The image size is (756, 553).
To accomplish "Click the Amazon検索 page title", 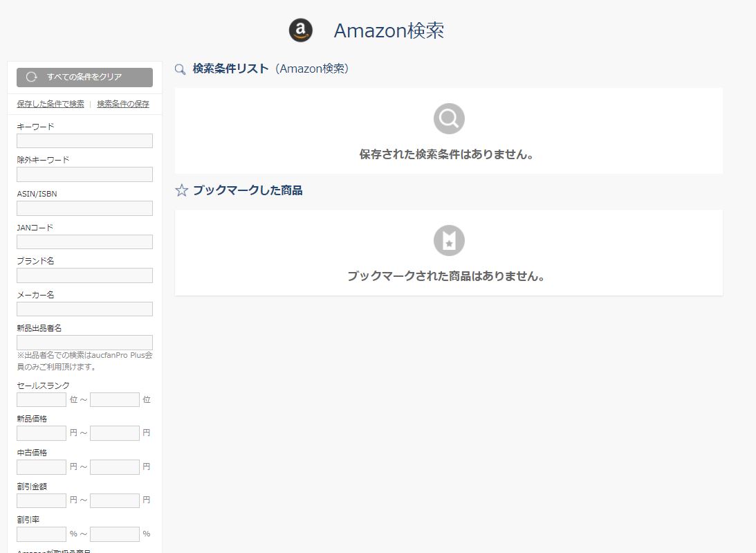I will [x=389, y=30].
